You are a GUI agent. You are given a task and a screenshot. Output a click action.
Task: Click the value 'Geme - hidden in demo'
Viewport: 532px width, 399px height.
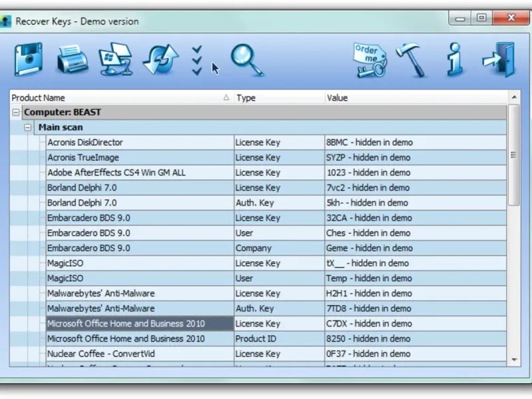pos(370,248)
